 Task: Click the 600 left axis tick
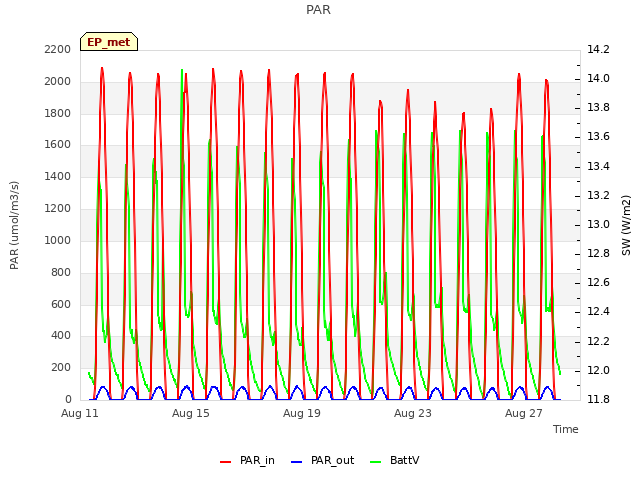tap(61, 304)
